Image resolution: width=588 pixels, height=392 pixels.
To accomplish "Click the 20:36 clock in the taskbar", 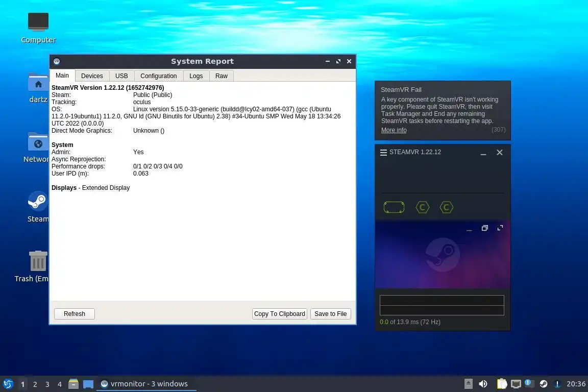I will click(x=576, y=384).
